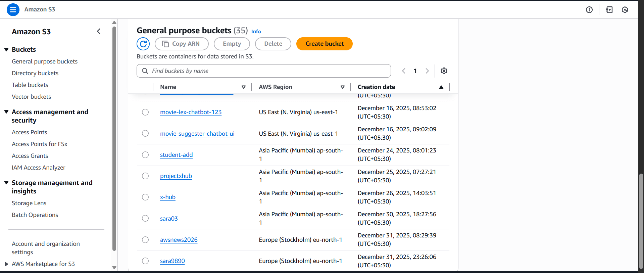Click the search magnifier icon

[x=145, y=71]
